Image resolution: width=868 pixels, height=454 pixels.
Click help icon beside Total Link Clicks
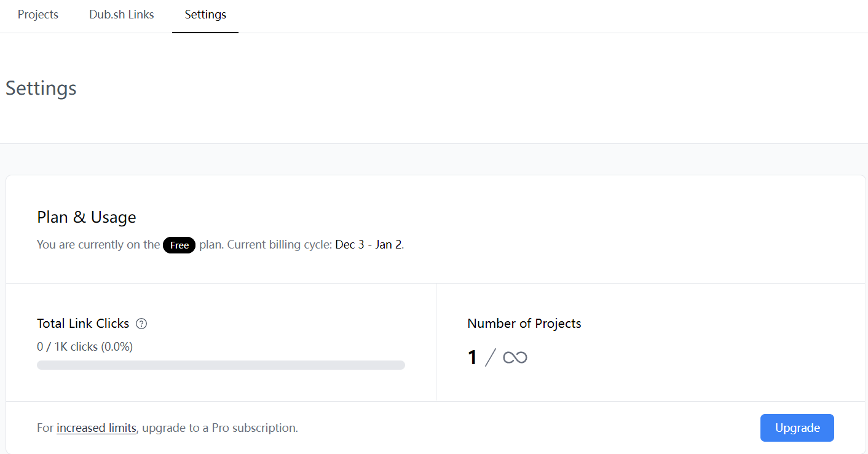tap(141, 324)
